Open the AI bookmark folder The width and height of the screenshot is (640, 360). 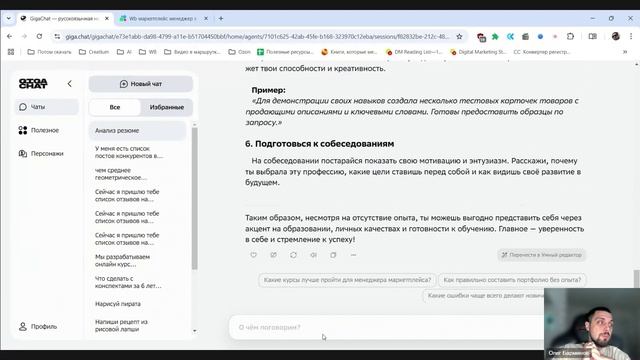point(124,52)
